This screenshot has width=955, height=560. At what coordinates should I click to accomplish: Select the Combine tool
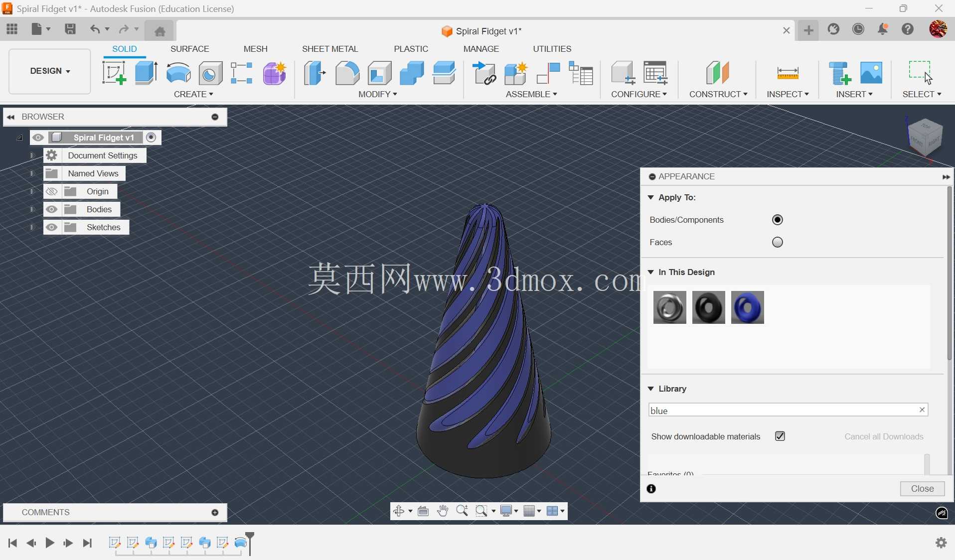point(412,73)
